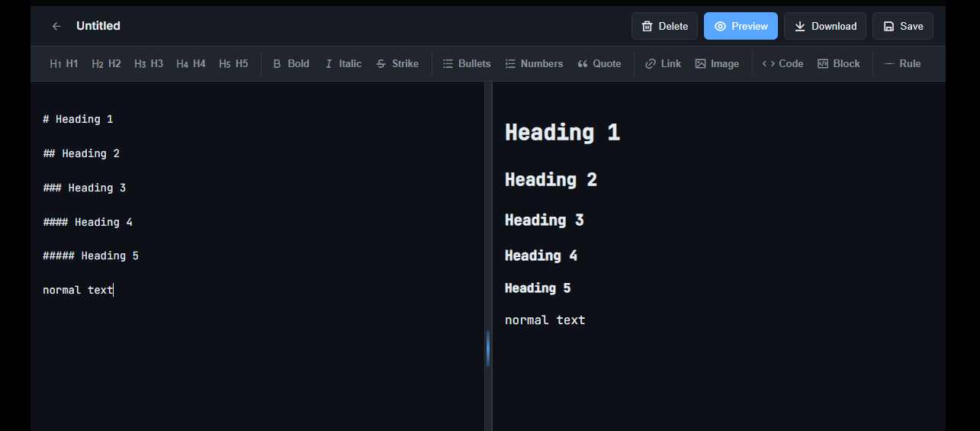Insert a block Quote

599,64
